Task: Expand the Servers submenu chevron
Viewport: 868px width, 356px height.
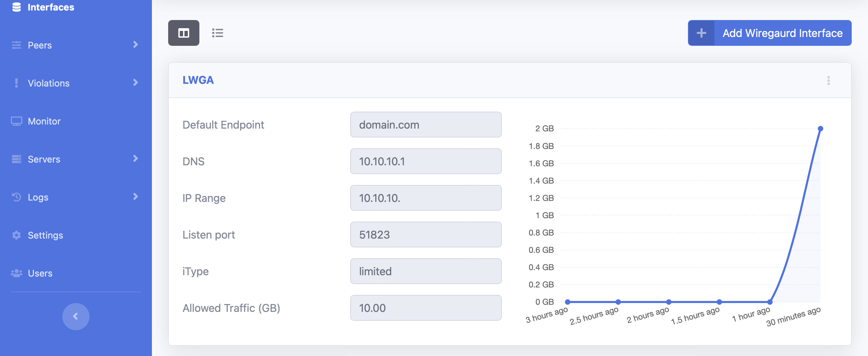Action: (x=136, y=158)
